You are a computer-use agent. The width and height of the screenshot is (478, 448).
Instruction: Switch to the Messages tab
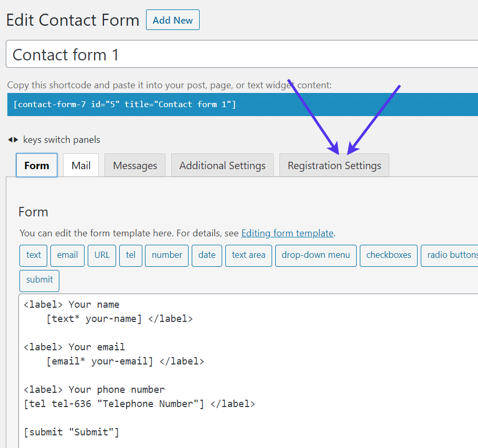tap(135, 165)
